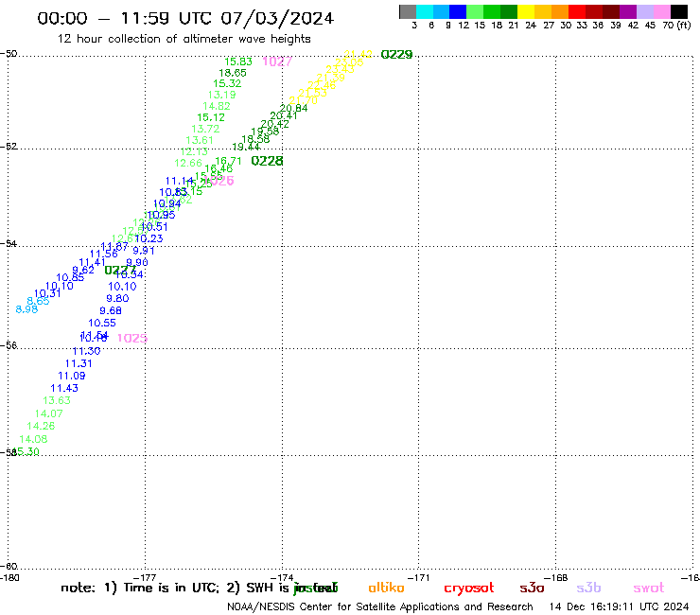Click wave height value 11.09
This screenshot has width=700, height=615.
[x=72, y=376]
